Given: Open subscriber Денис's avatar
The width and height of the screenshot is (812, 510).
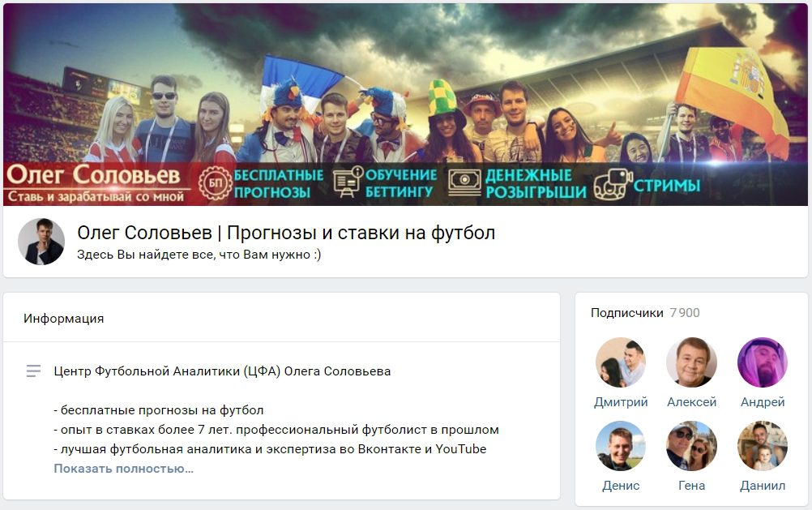Looking at the screenshot, I should (x=621, y=446).
